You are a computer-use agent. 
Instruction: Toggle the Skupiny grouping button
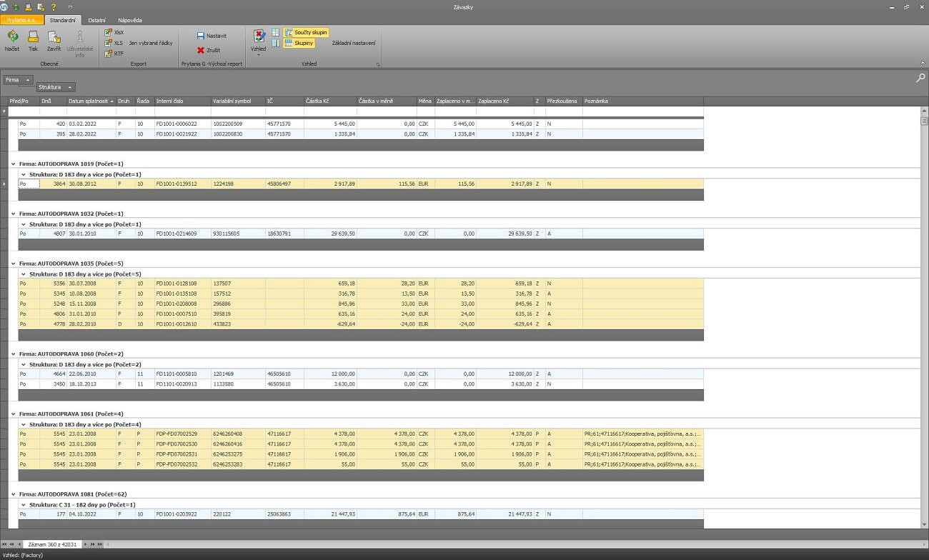(x=299, y=43)
